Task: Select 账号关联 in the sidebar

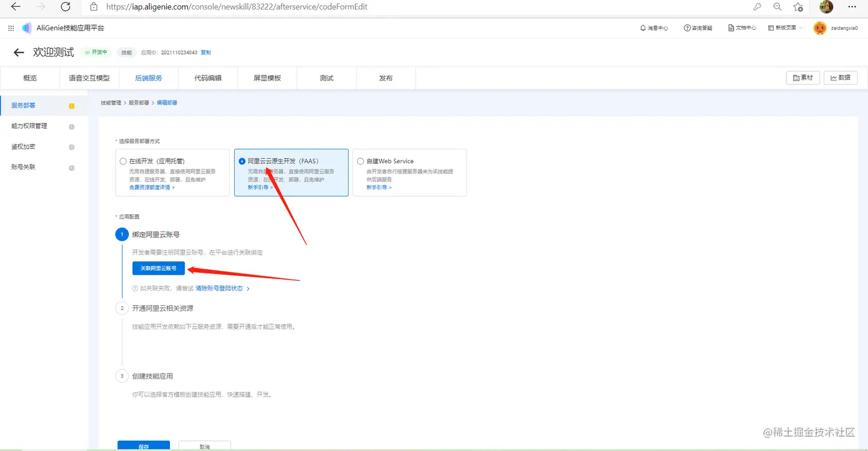Action: point(44,167)
